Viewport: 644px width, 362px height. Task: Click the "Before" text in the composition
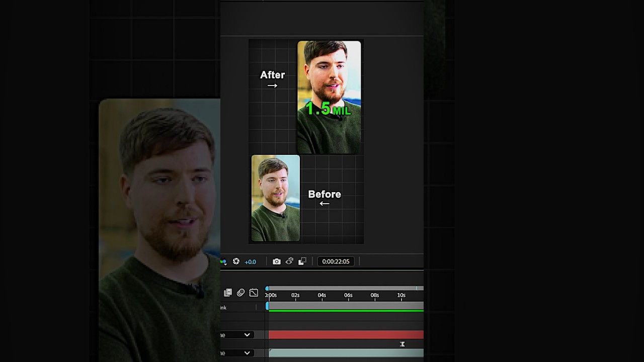pos(325,194)
